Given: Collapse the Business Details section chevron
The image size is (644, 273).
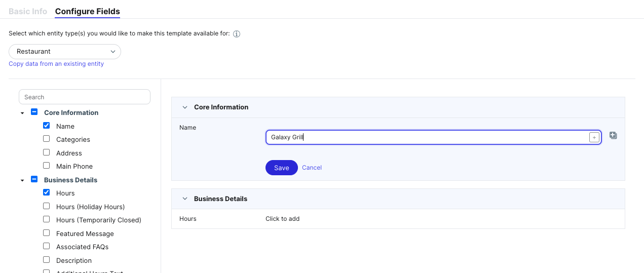Looking at the screenshot, I should [185, 199].
